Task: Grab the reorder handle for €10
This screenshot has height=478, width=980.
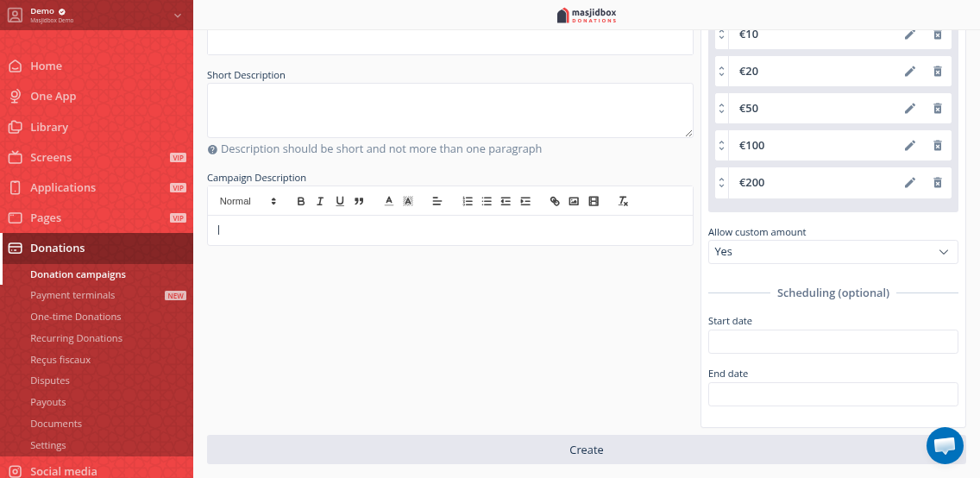Action: pyautogui.click(x=721, y=35)
